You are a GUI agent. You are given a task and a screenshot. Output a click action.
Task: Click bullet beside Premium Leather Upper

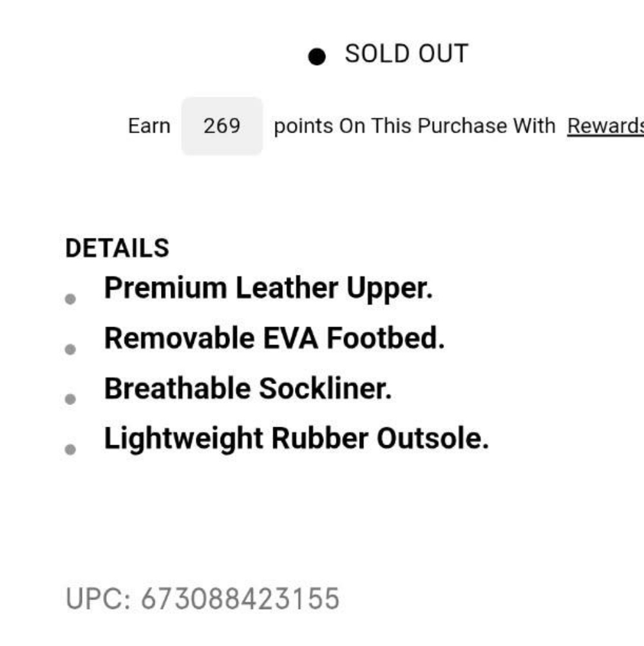tap(70, 299)
